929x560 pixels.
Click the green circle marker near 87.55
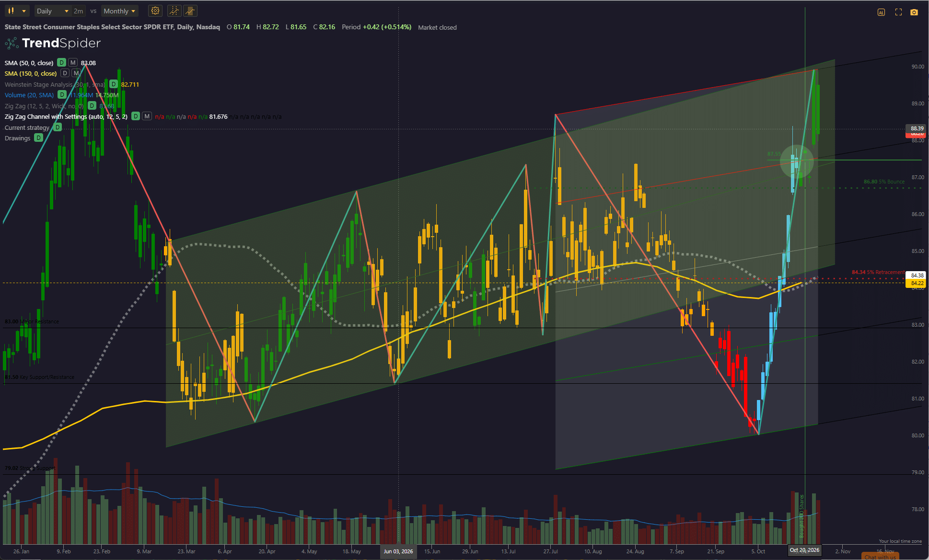tap(797, 161)
